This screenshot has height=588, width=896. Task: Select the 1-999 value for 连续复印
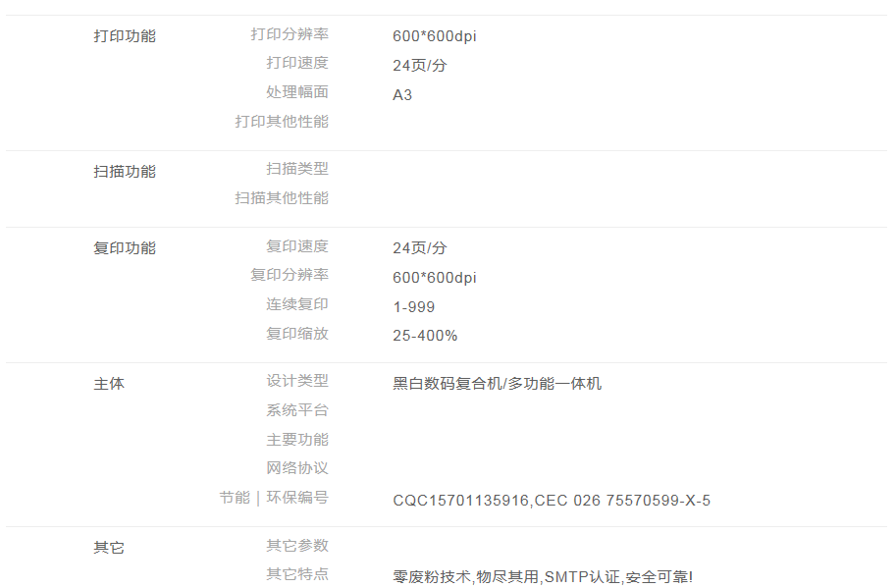(x=414, y=307)
